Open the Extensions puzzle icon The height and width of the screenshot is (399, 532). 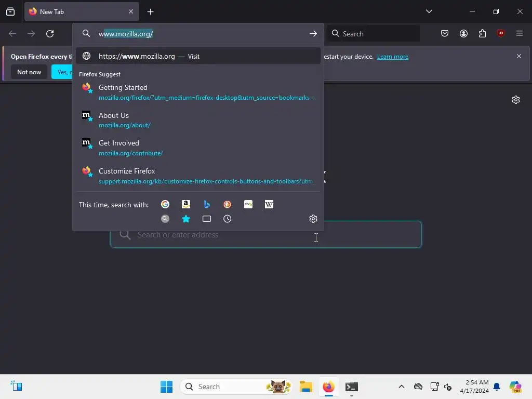point(482,33)
